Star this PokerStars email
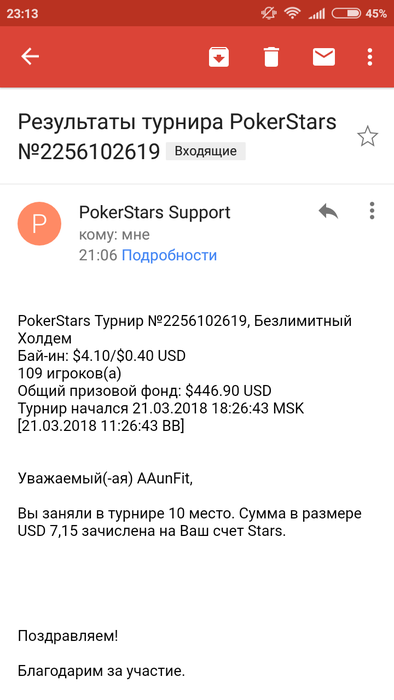 tap(368, 137)
